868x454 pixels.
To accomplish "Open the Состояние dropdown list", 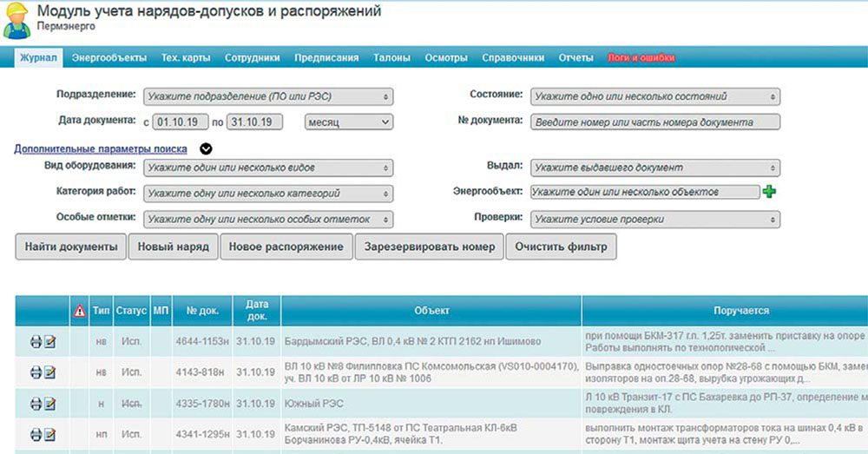I will 655,96.
